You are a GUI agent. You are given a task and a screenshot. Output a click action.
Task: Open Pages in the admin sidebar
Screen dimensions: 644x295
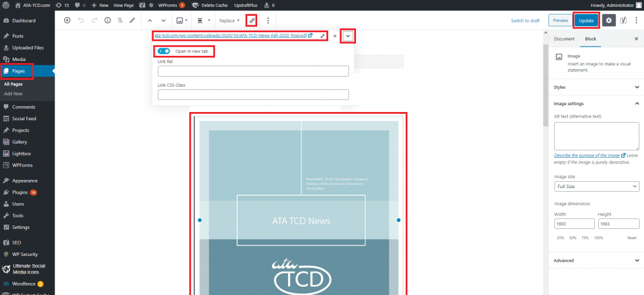coord(18,71)
